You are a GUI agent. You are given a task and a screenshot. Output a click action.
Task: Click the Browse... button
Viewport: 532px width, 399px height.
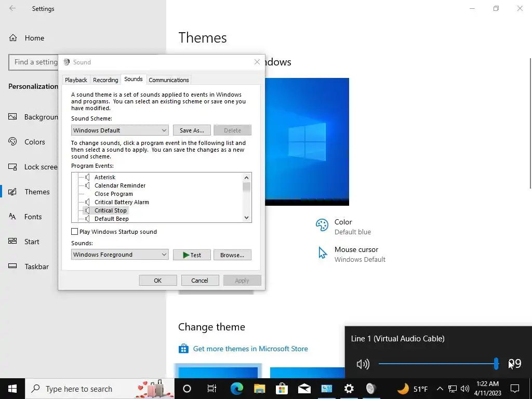(232, 255)
